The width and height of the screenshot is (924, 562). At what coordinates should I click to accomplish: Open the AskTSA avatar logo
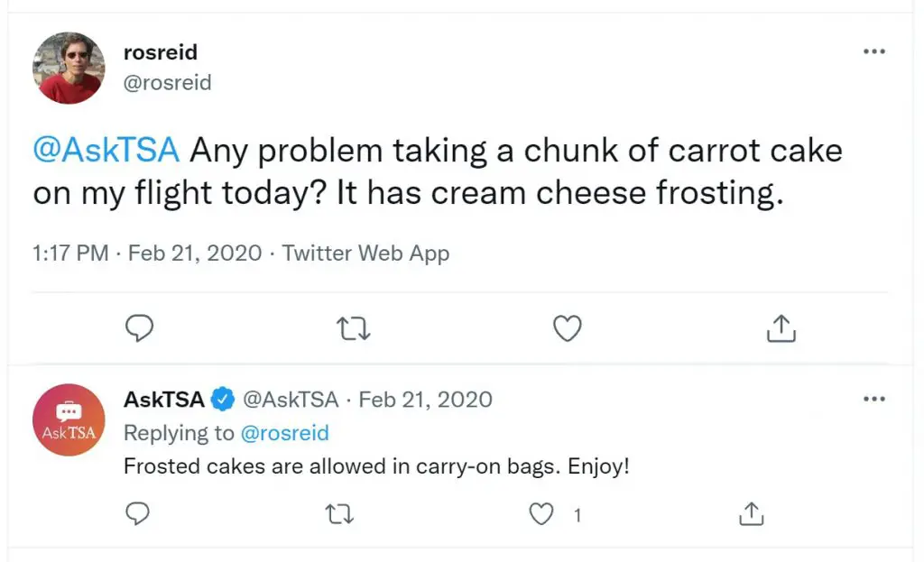pyautogui.click(x=69, y=419)
